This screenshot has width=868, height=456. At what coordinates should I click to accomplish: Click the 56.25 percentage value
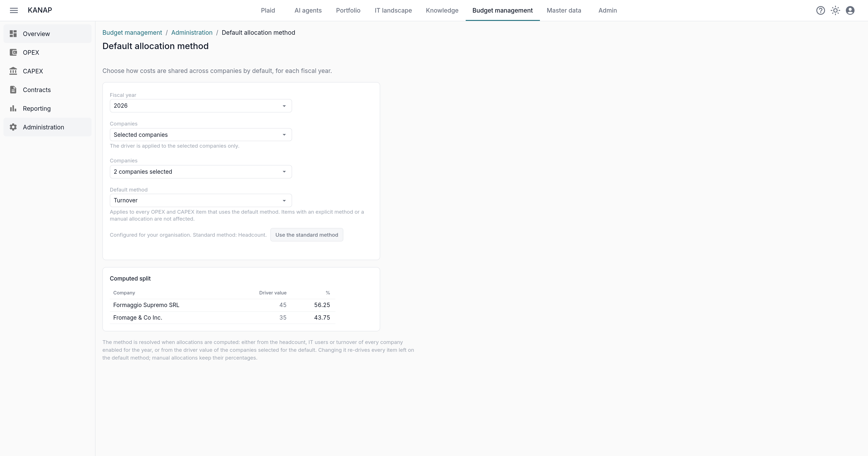pos(322,305)
